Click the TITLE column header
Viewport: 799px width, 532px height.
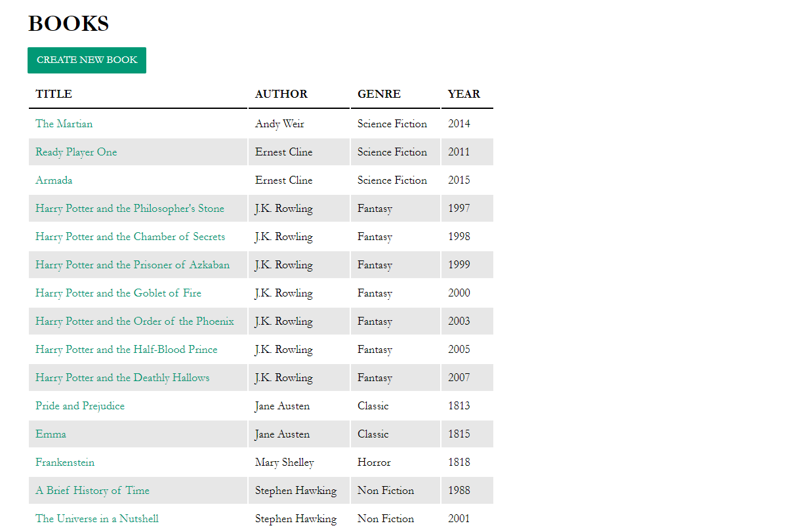(x=53, y=94)
